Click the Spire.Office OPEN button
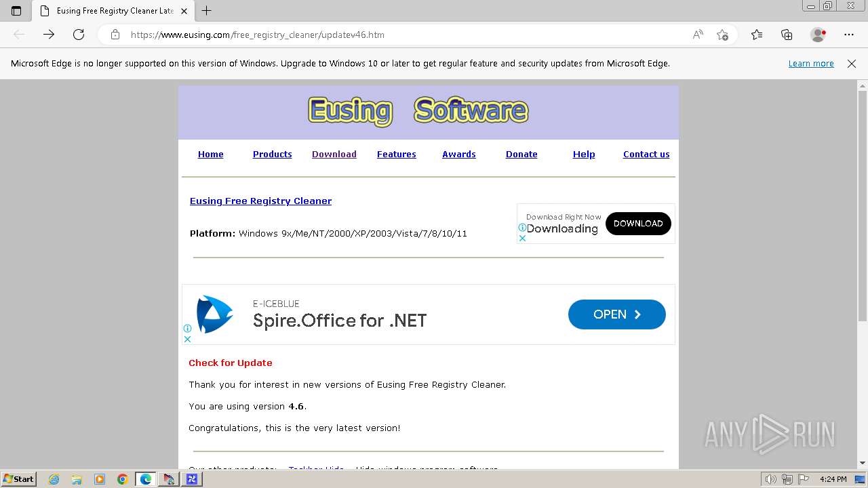 click(x=617, y=314)
